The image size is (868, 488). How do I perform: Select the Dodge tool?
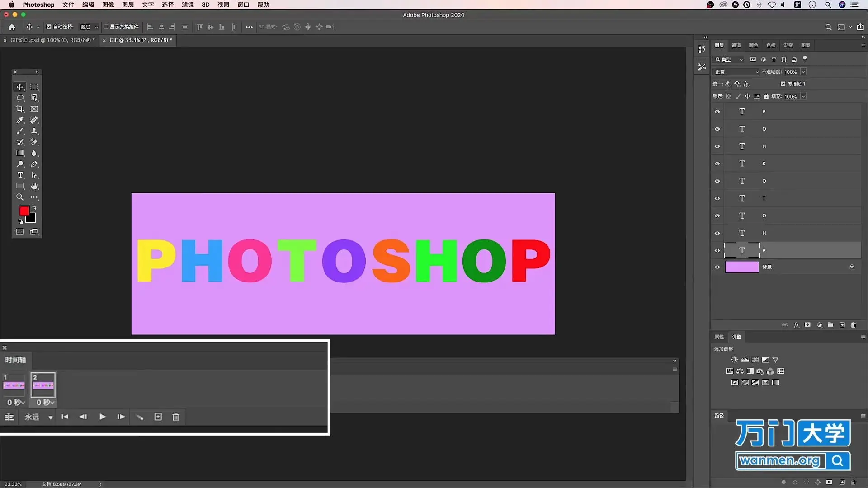(20, 164)
